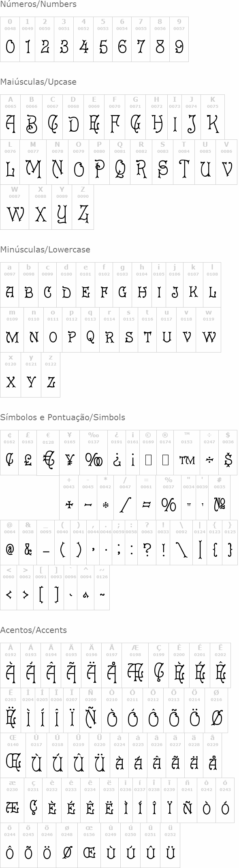Click the OE ligature glyph cell 0140
This screenshot has height=868, width=239.
point(13,755)
